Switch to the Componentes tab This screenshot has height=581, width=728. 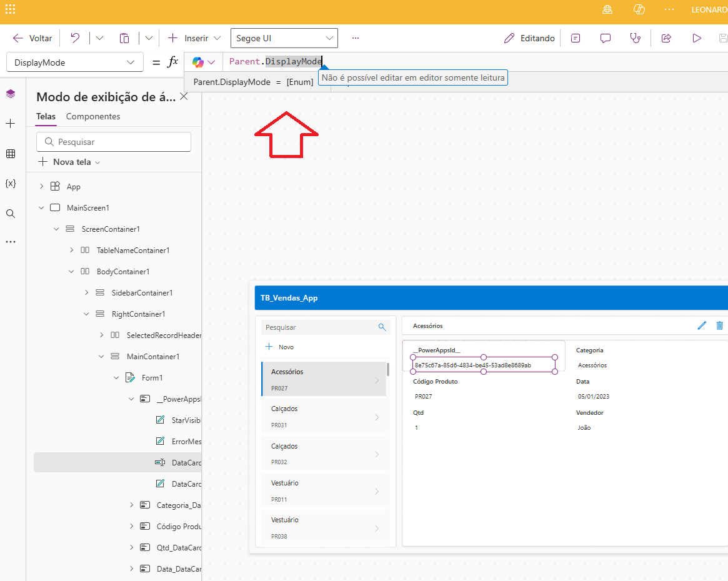click(x=93, y=116)
